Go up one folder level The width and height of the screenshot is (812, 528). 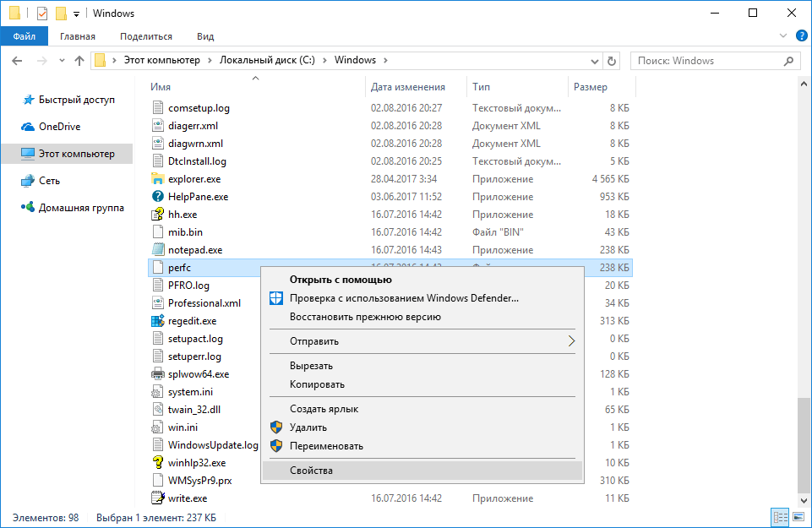[79, 61]
